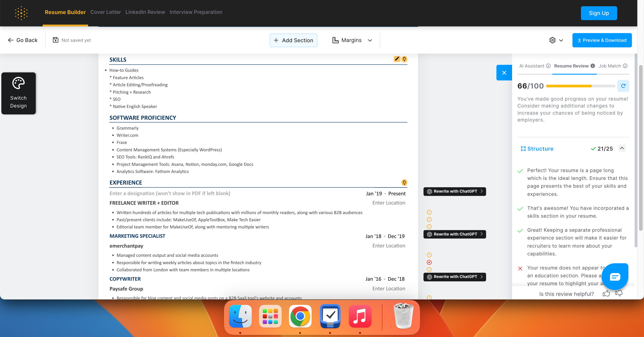Open Cover Letter in the navigation
The width and height of the screenshot is (644, 337).
pyautogui.click(x=106, y=12)
